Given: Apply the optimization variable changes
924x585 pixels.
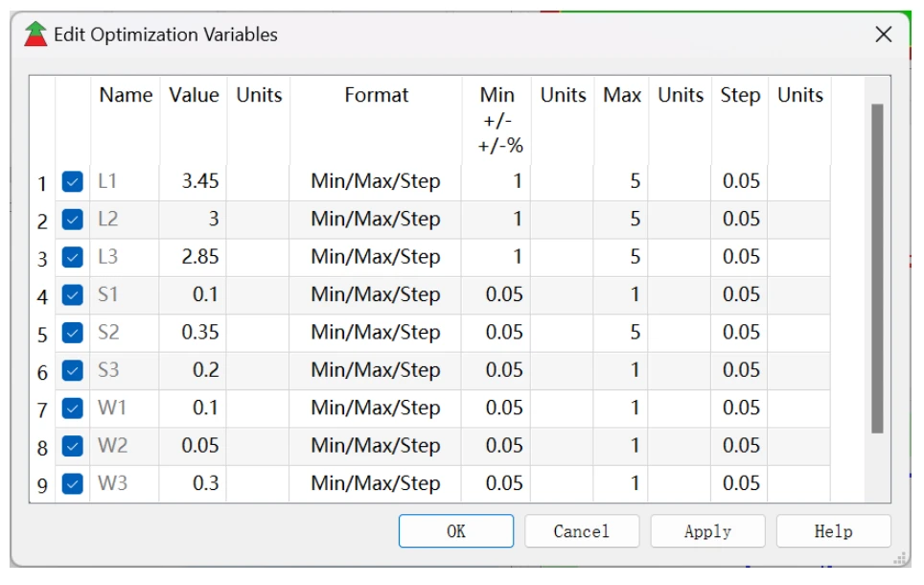Looking at the screenshot, I should 707,531.
